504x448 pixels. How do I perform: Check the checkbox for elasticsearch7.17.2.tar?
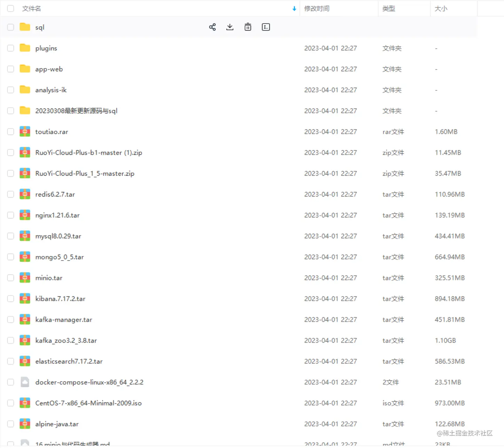(10, 361)
